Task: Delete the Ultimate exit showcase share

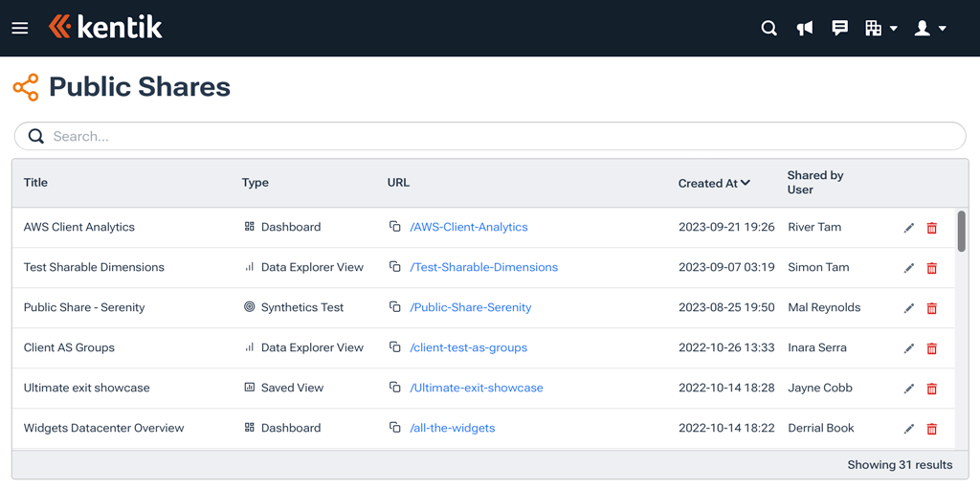Action: coord(932,389)
